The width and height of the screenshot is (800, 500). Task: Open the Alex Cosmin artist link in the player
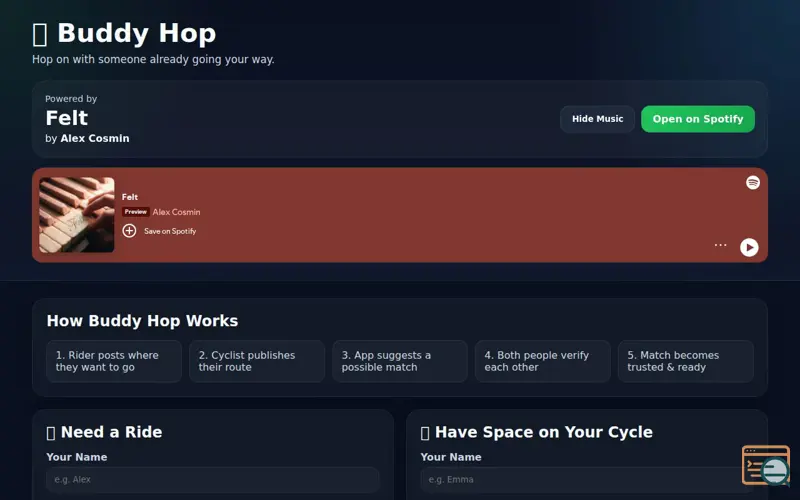176,212
